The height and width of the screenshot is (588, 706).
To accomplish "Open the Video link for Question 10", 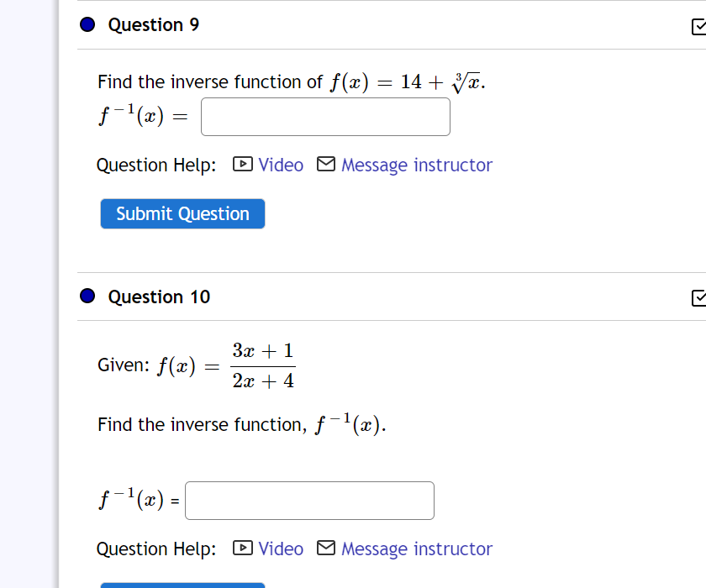I will pyautogui.click(x=279, y=549).
